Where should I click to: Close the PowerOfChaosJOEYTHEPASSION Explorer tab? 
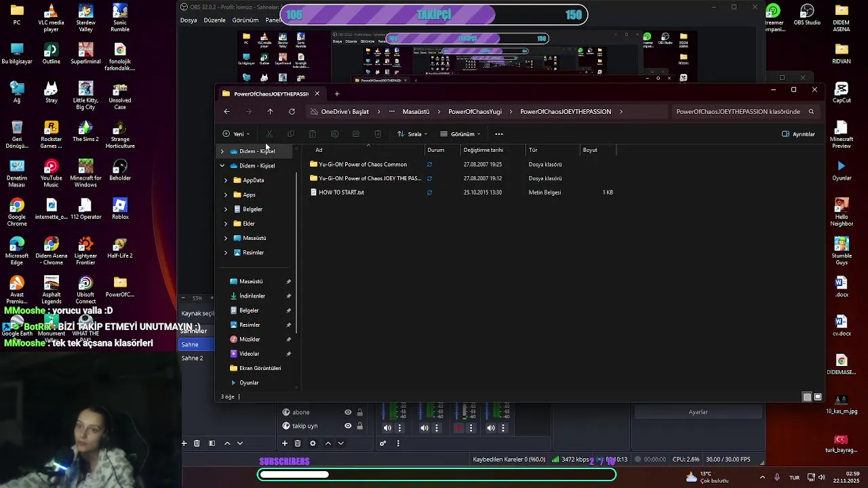pos(317,94)
